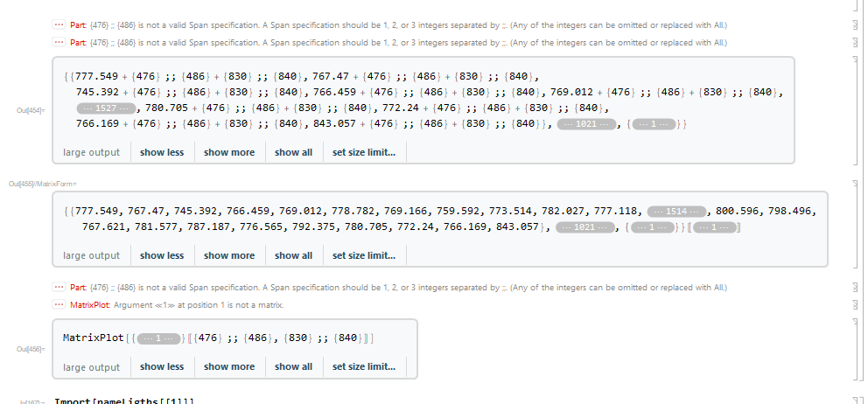Open the Part error ellipsis above MatrixPlot message
868x404 pixels.
tap(59, 287)
